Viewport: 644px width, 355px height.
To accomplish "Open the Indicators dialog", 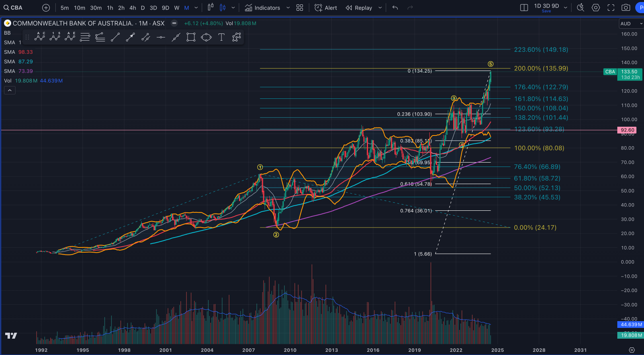I will 262,8.
